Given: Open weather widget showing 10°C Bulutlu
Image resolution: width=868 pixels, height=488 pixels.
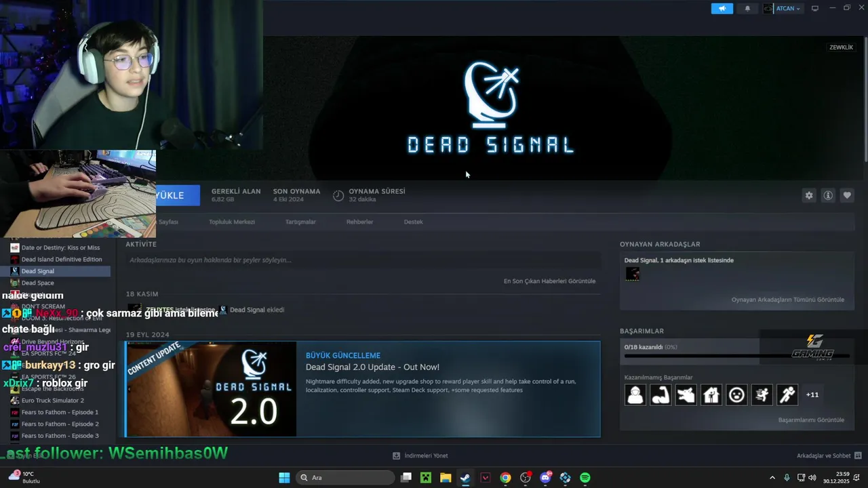Looking at the screenshot, I should (x=24, y=477).
